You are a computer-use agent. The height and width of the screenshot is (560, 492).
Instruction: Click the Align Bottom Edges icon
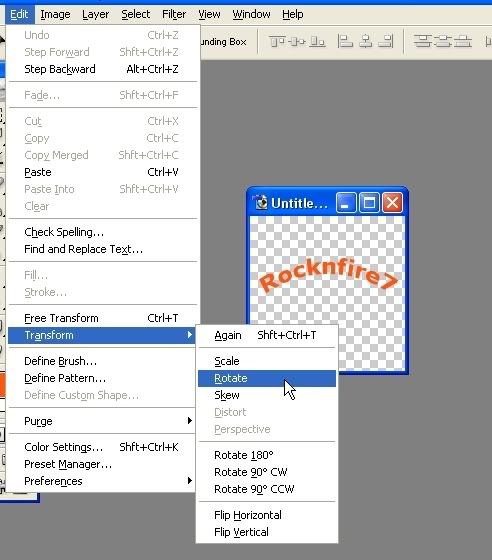coord(317,41)
